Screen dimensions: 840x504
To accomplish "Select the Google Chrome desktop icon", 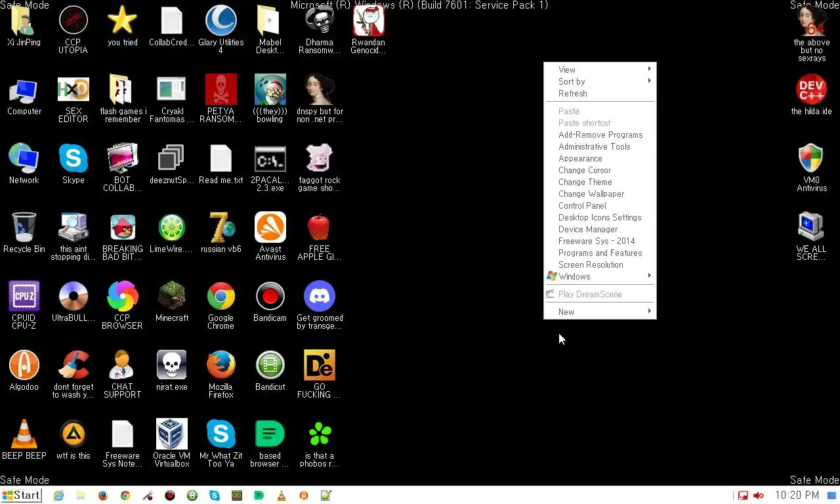I will (x=220, y=305).
